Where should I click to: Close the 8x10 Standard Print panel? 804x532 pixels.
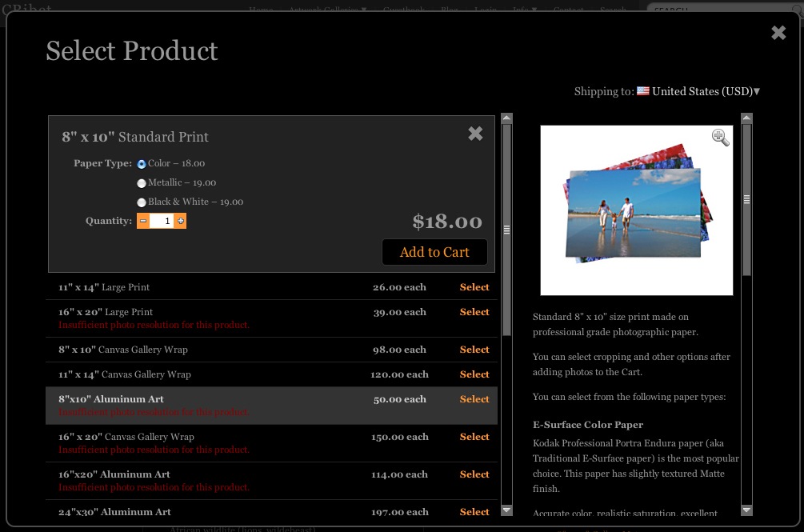[475, 134]
